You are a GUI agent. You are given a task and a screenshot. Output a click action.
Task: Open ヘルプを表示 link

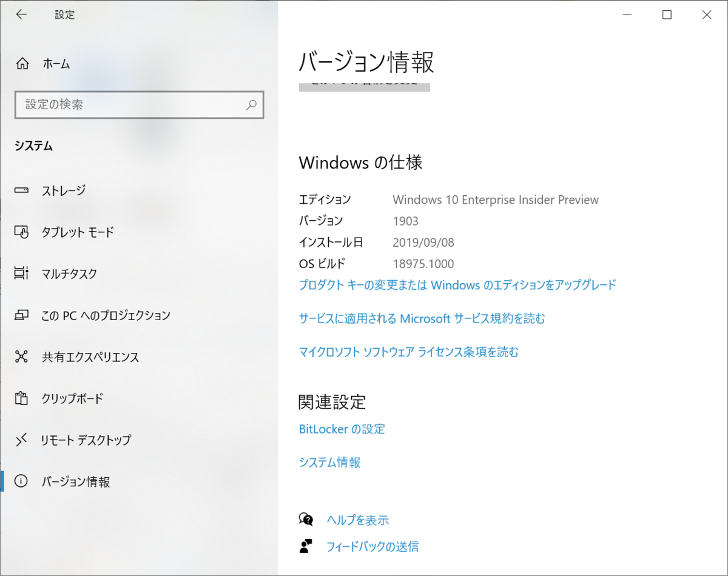[357, 520]
